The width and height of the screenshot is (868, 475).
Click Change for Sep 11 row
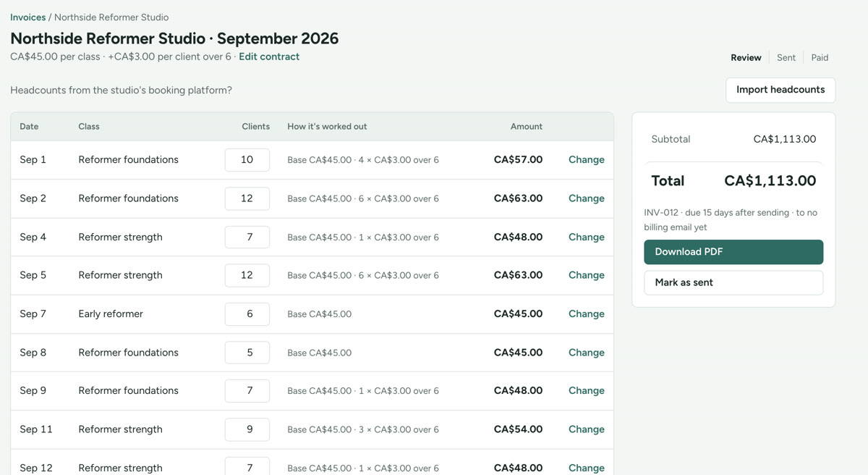pos(586,429)
